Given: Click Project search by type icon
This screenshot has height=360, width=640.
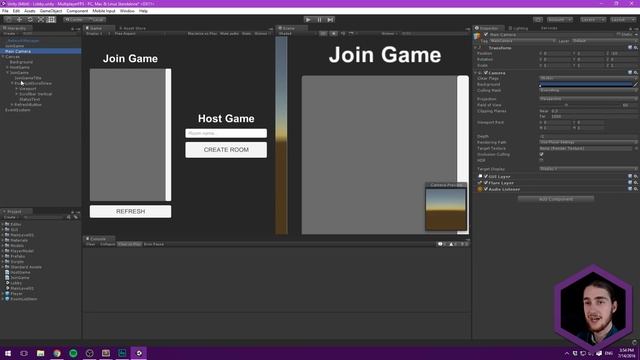Looking at the screenshot, I should 69,217.
